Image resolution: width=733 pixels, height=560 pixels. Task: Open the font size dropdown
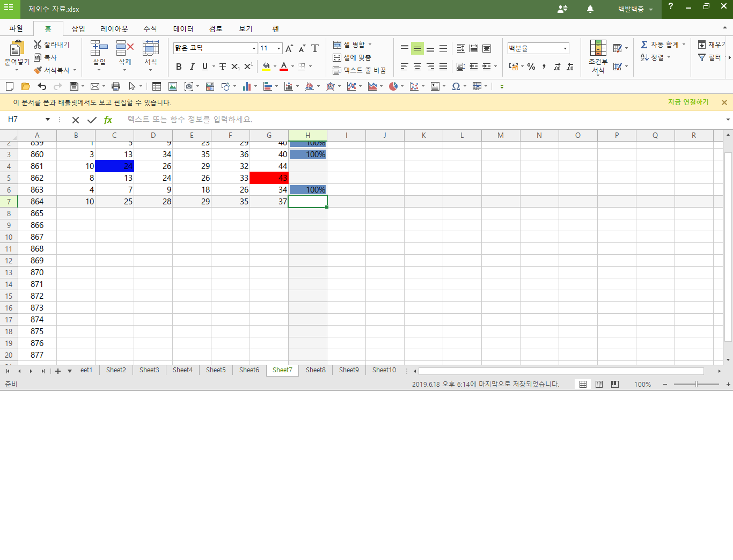pyautogui.click(x=278, y=48)
